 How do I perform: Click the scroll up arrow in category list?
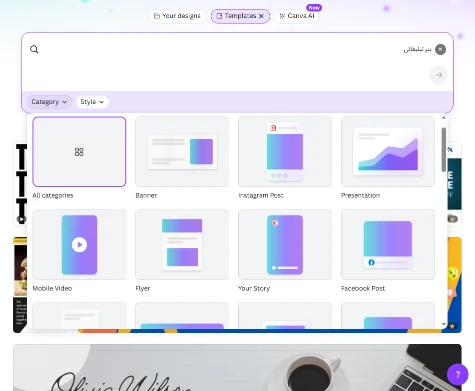[x=444, y=118]
